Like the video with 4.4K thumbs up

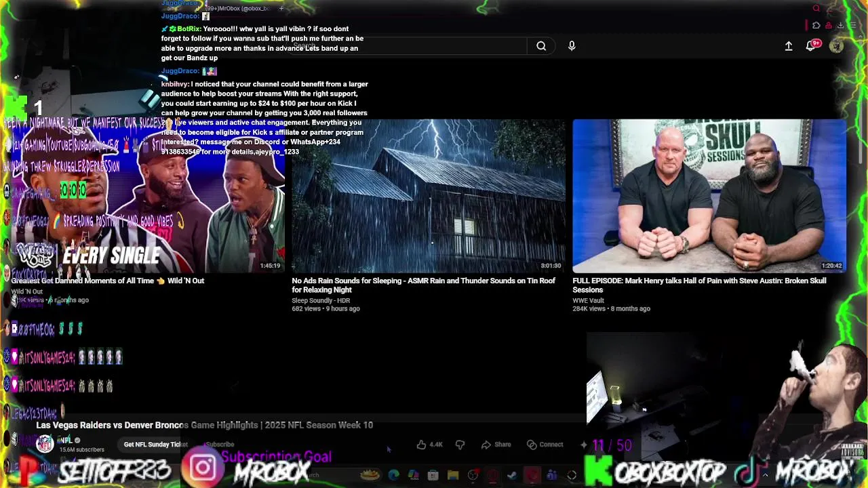tap(429, 445)
